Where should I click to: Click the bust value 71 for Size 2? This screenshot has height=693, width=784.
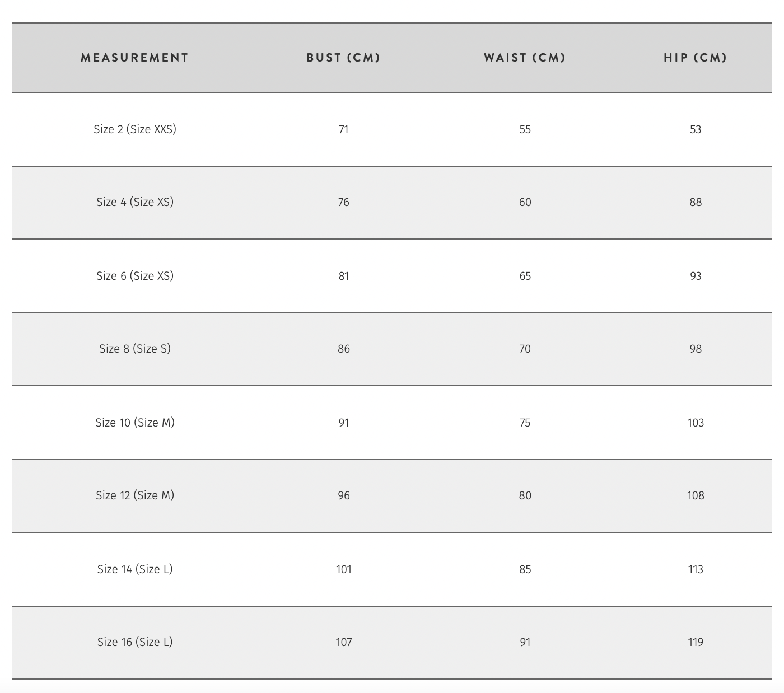(343, 130)
